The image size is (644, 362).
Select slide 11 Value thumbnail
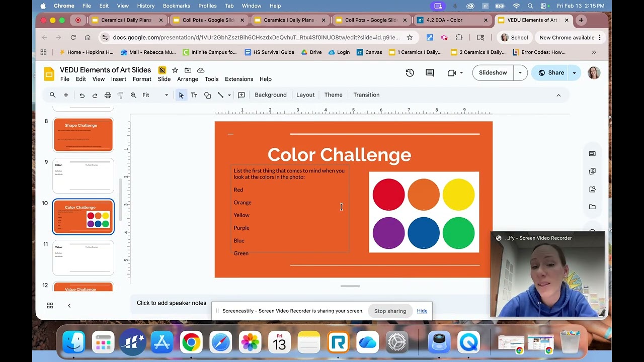coord(84,258)
